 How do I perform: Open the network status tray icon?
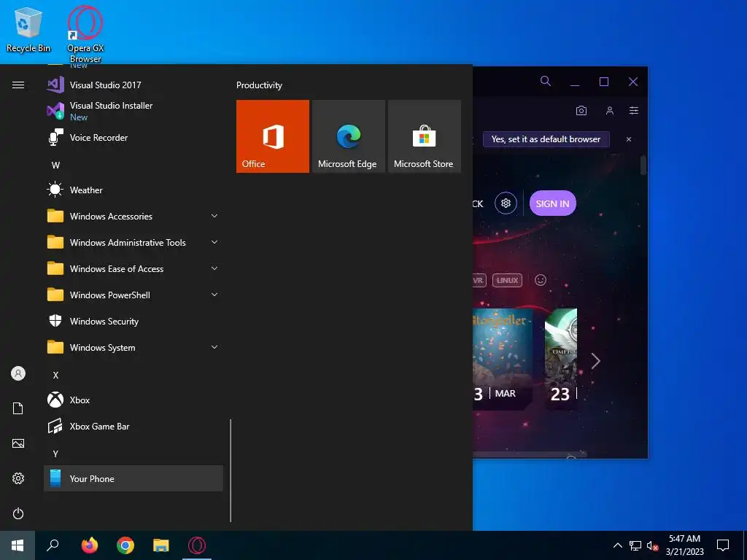pyautogui.click(x=635, y=545)
